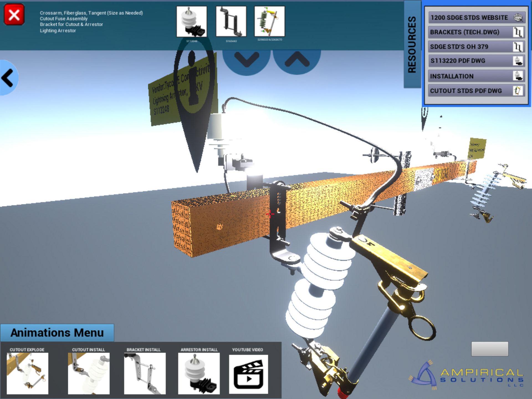The image size is (532, 399).
Task: Toggle the RESOURCES side tab
Action: [x=412, y=44]
